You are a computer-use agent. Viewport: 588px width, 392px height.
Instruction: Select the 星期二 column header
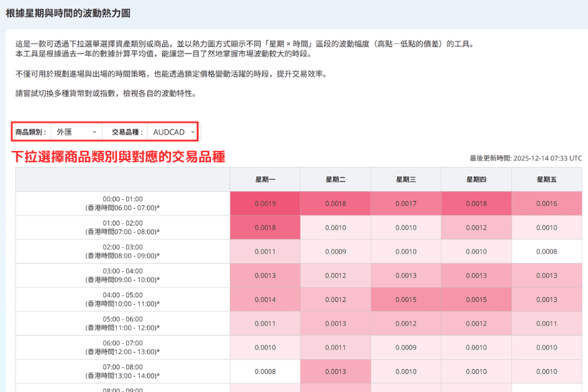point(335,179)
